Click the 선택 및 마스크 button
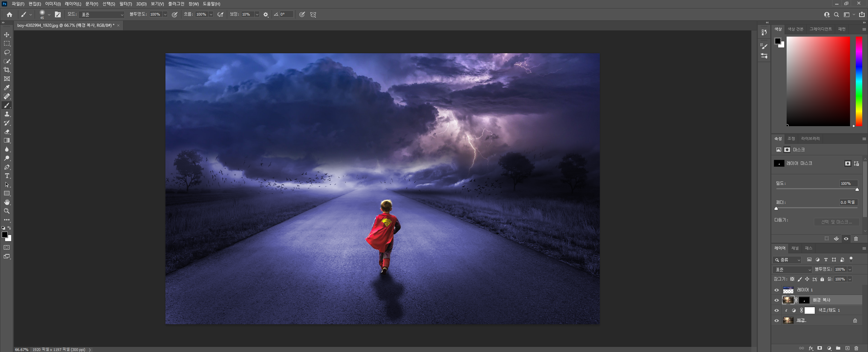 coord(836,222)
